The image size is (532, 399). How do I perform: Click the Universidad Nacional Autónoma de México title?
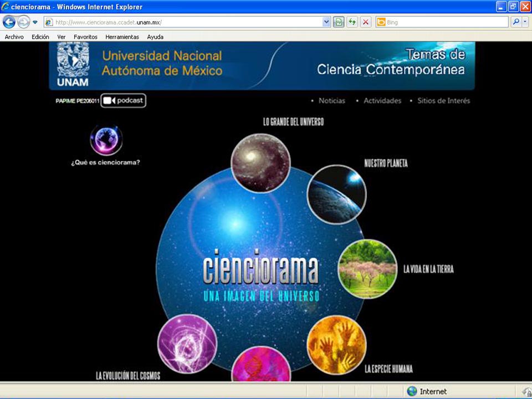coord(162,63)
